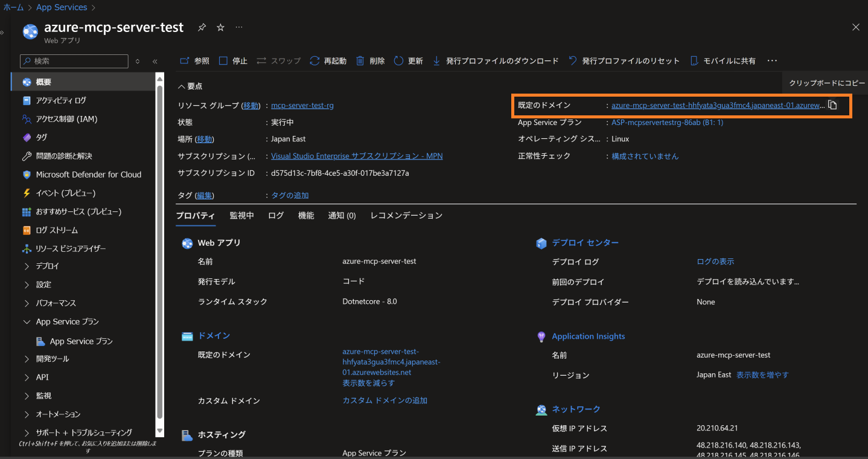This screenshot has width=868, height=459.
Task: Open アクティビティ ログ in the sidebar
Action: point(83,100)
